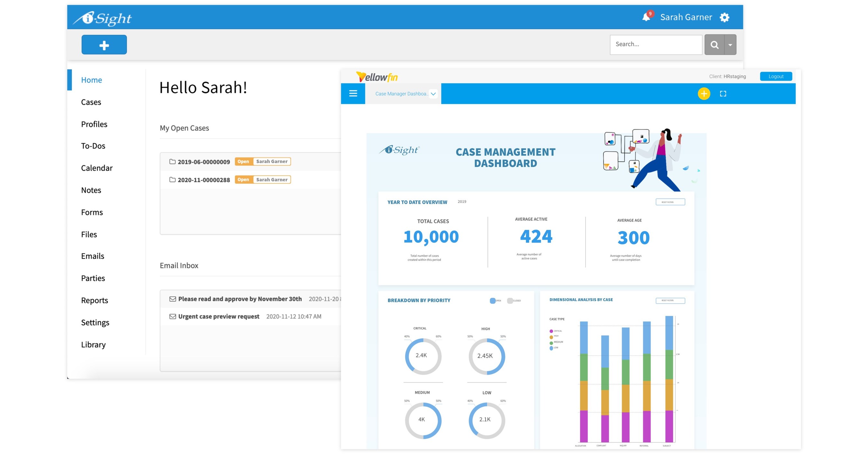Toggle the OPEN filter in Breakdown by Priority
Image resolution: width=868 pixels, height=455 pixels.
tap(492, 300)
